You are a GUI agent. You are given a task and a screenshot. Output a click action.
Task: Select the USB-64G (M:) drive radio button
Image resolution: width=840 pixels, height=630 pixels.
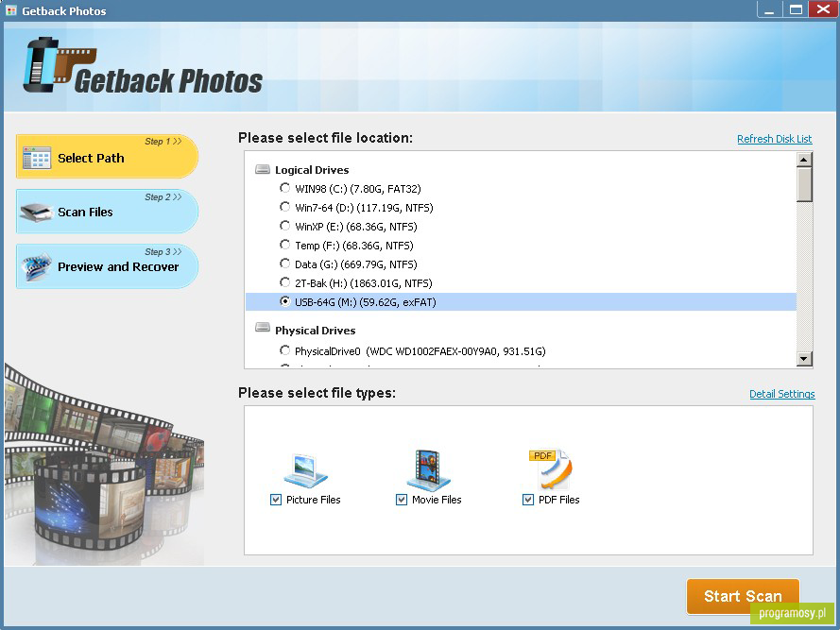285,301
